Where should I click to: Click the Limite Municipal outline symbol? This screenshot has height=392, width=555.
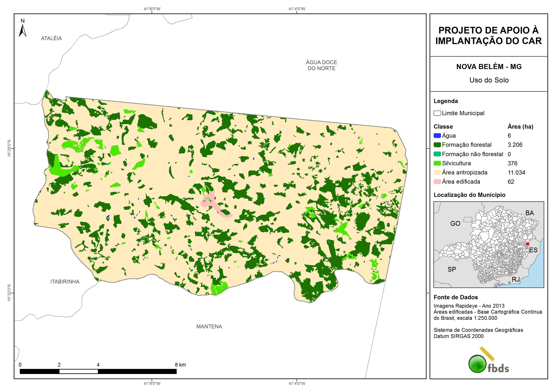tap(437, 113)
